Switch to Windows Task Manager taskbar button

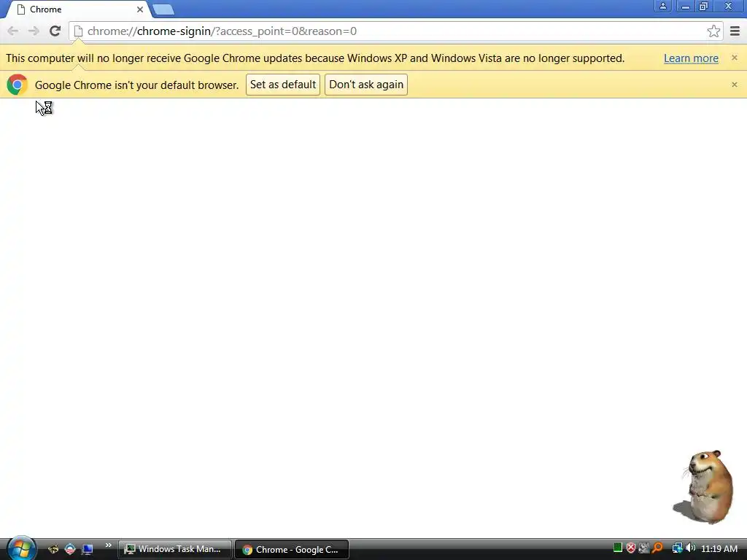[x=175, y=550]
